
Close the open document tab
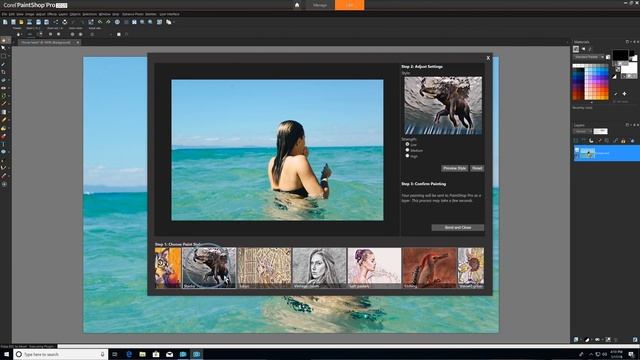point(78,42)
